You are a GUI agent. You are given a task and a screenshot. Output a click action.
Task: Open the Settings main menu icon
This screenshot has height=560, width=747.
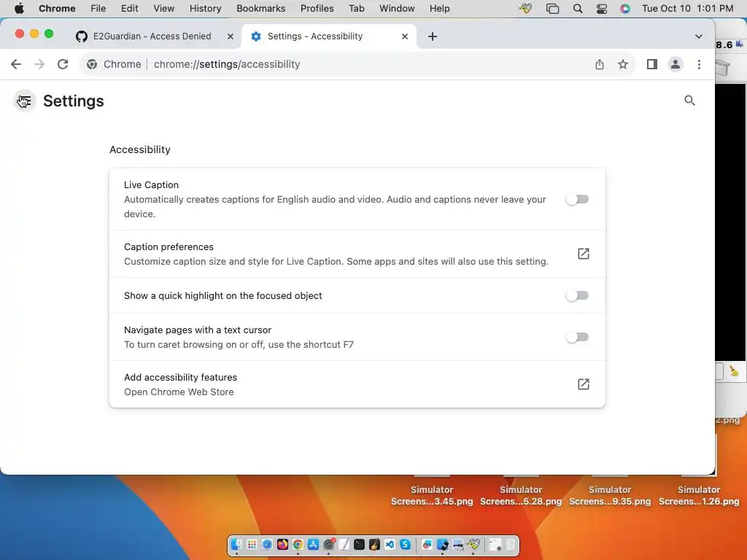24,101
